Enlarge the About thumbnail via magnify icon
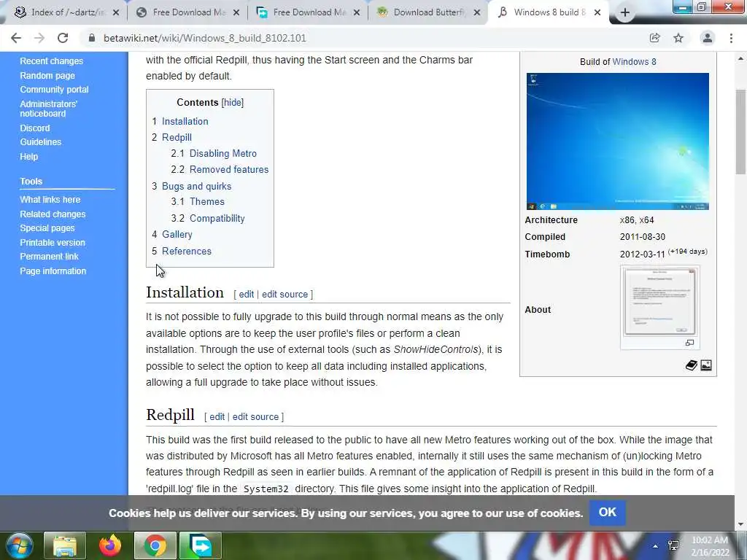This screenshot has height=560, width=747. 689,343
